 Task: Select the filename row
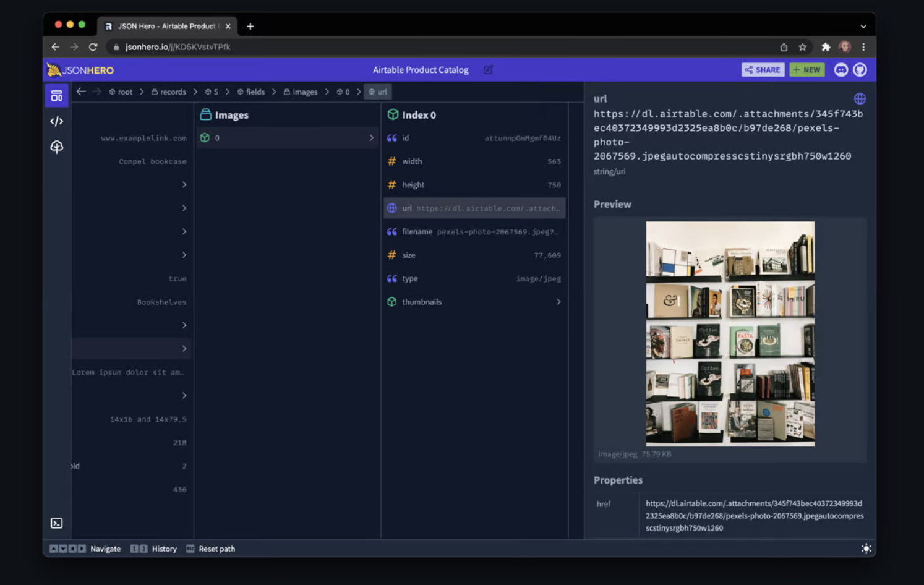coord(474,232)
